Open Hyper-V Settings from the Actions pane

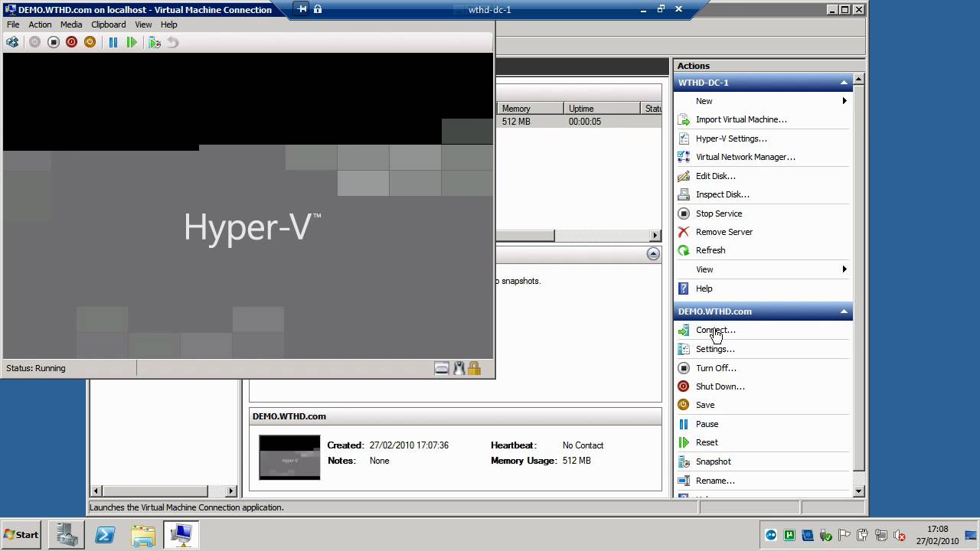(x=731, y=139)
